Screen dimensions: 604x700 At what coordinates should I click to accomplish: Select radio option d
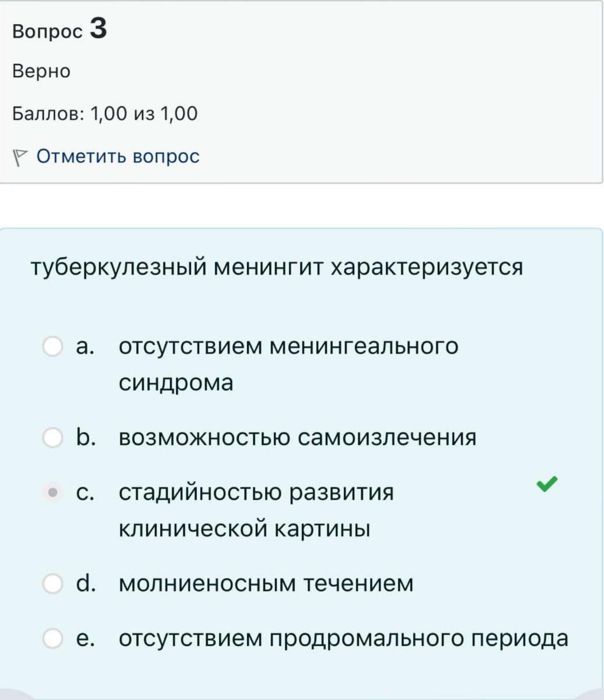pyautogui.click(x=52, y=584)
